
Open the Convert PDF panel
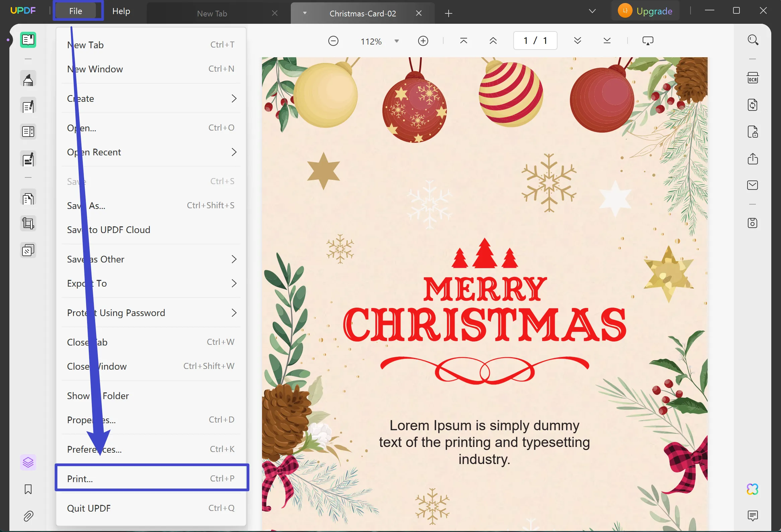(x=753, y=104)
